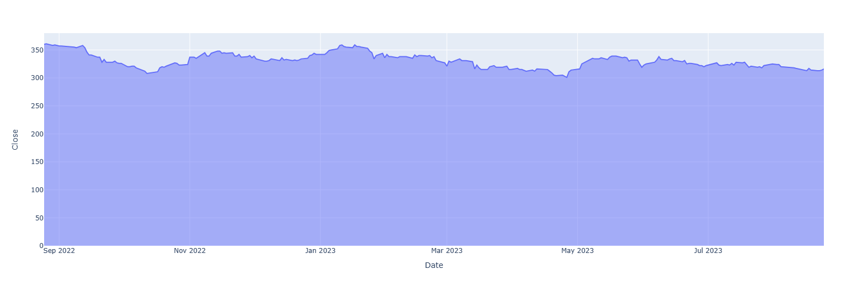Select the 'May 2023' x-axis tick label
Viewport: 868px width, 290px height.
click(577, 251)
